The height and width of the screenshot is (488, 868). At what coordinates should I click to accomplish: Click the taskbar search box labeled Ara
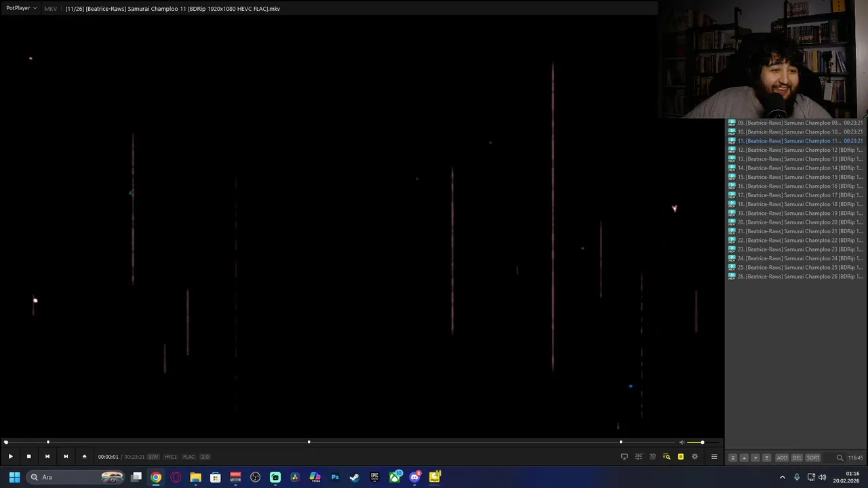point(76,477)
